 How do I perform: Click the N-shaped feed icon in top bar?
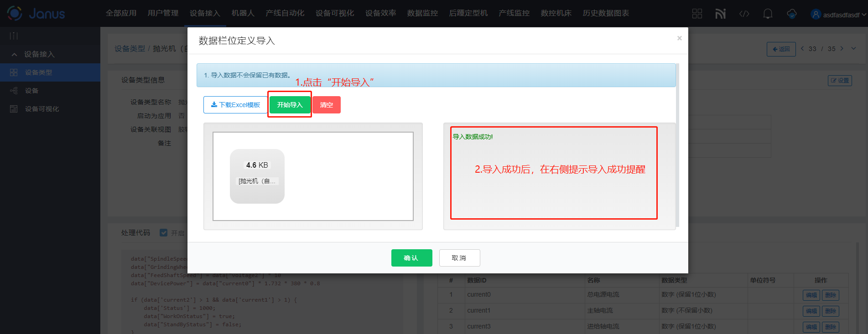tap(720, 14)
